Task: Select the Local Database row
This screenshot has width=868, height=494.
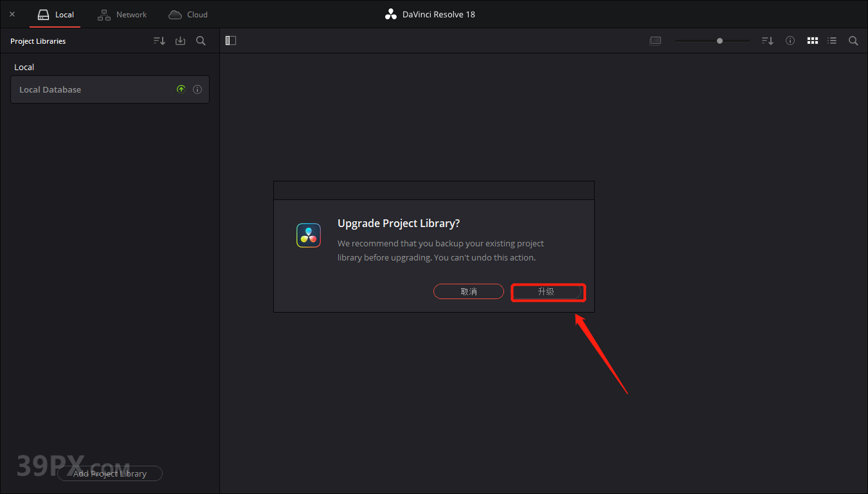Action: pos(110,89)
